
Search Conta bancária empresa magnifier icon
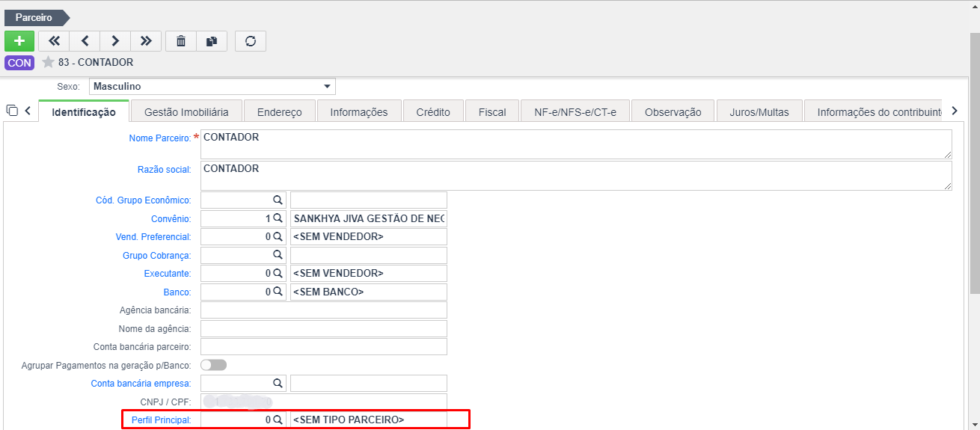(278, 383)
